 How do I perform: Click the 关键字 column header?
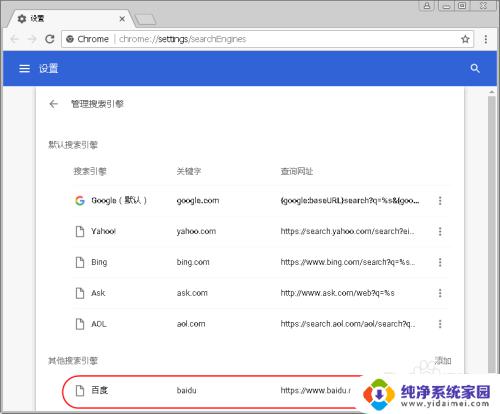click(x=189, y=171)
